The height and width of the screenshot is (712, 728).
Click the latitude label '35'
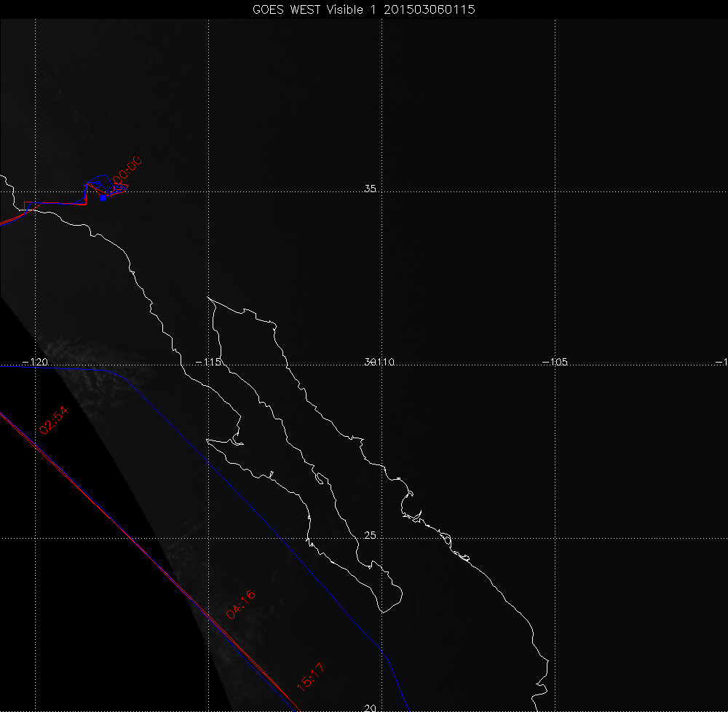(370, 189)
